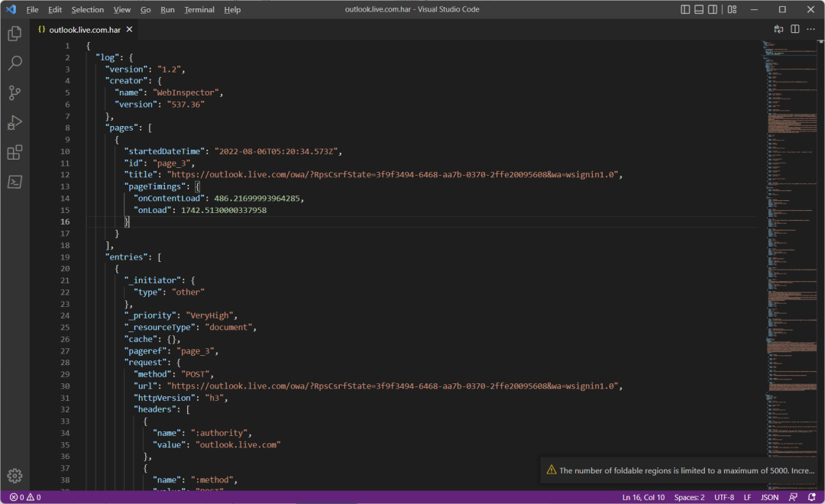The height and width of the screenshot is (504, 825).
Task: Click the onLoad value 1742.5130000337958
Action: coord(224,210)
